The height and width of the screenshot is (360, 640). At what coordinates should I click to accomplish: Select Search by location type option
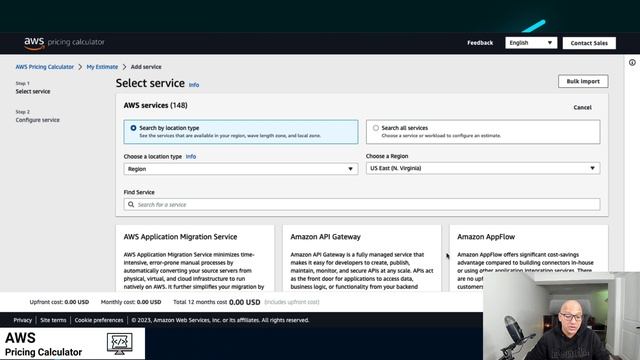click(x=241, y=132)
